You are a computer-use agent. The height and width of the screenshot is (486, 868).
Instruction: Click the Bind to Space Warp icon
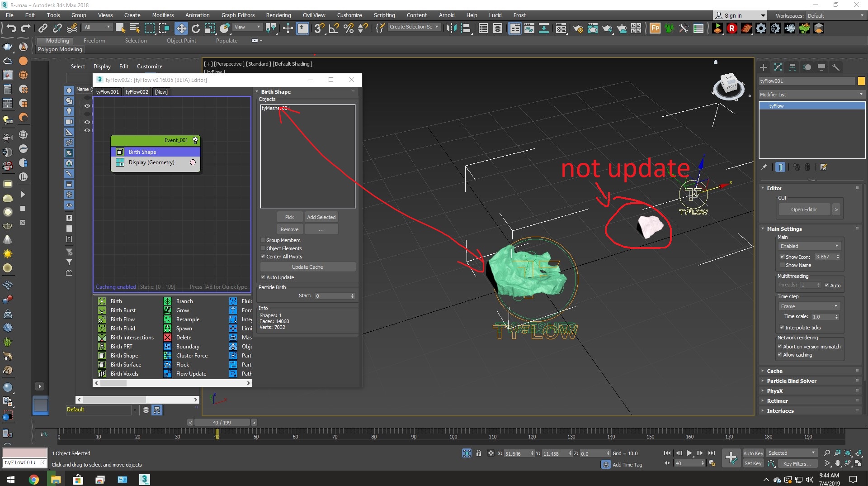[x=72, y=29]
